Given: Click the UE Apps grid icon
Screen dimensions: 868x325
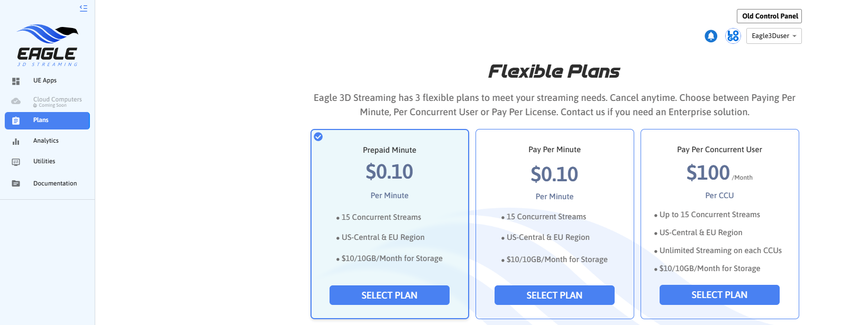Looking at the screenshot, I should tap(16, 81).
